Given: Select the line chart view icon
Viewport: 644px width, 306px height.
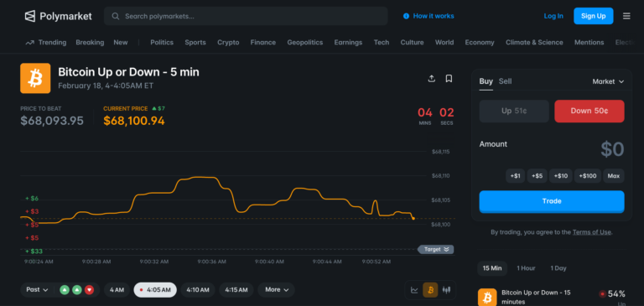Looking at the screenshot, I should click(414, 290).
